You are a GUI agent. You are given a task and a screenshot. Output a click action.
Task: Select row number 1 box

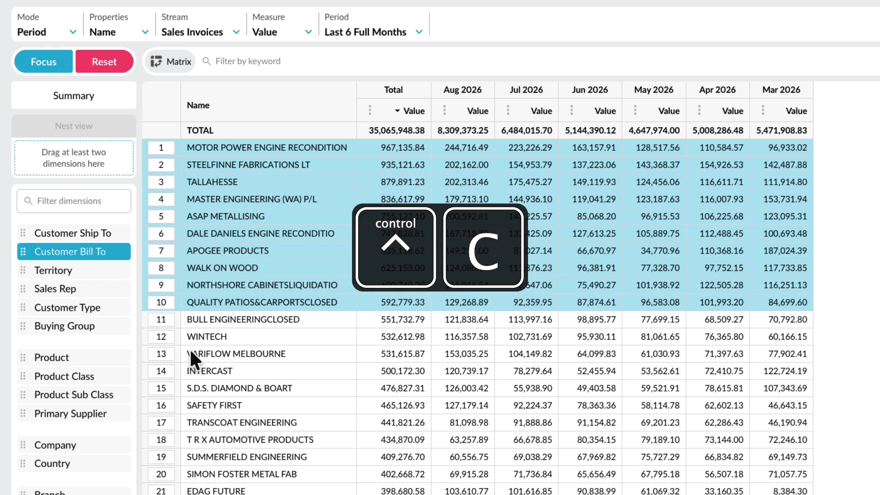(x=161, y=148)
